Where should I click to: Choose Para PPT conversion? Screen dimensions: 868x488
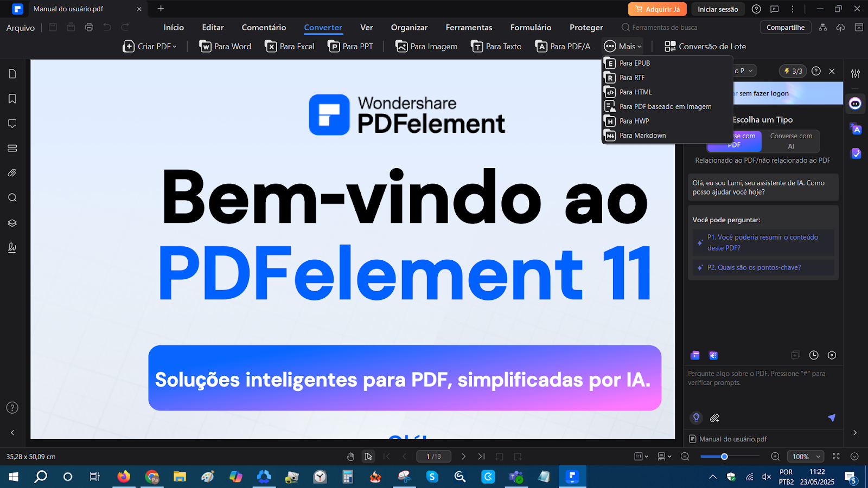point(350,47)
